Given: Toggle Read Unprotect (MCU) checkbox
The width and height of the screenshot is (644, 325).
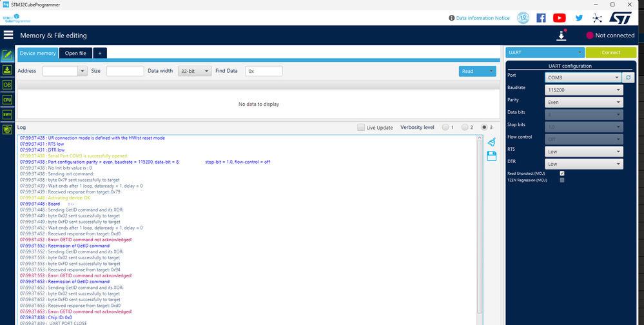Looking at the screenshot, I should [x=562, y=173].
